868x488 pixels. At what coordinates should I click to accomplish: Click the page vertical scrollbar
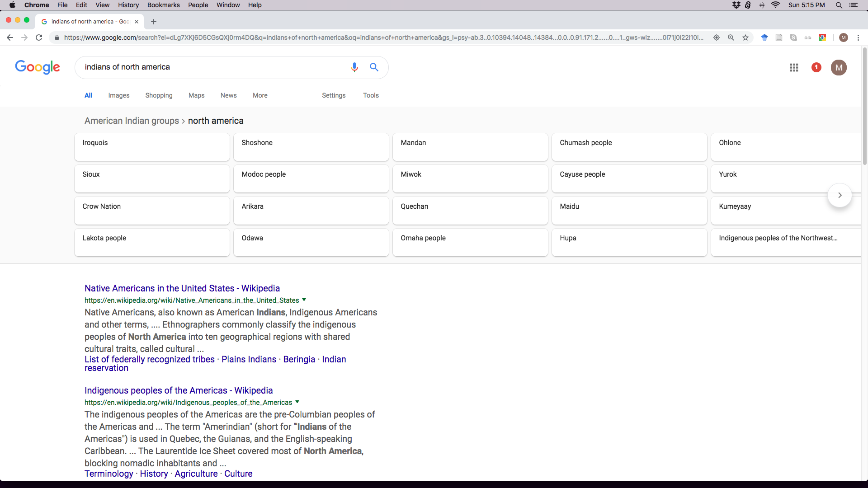pyautogui.click(x=864, y=106)
